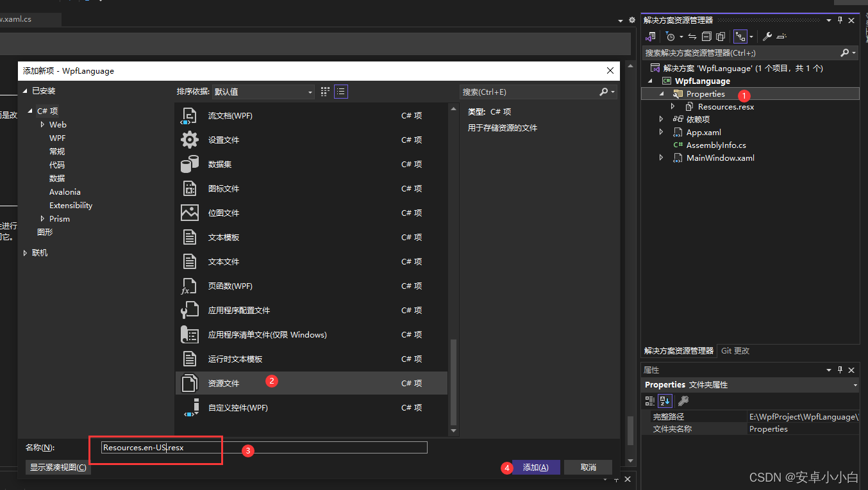Click the property pages wrench in Properties panel
The height and width of the screenshot is (490, 868).
tap(683, 401)
